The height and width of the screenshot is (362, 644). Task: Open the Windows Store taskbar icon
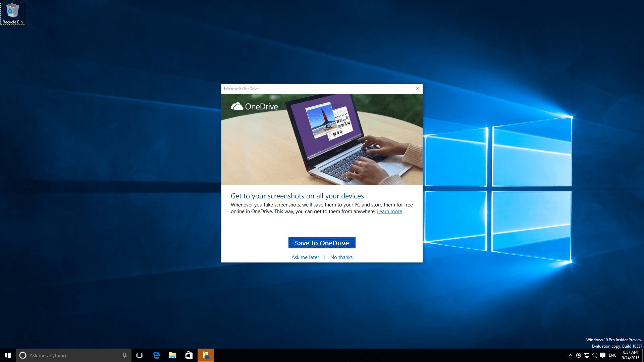click(189, 355)
